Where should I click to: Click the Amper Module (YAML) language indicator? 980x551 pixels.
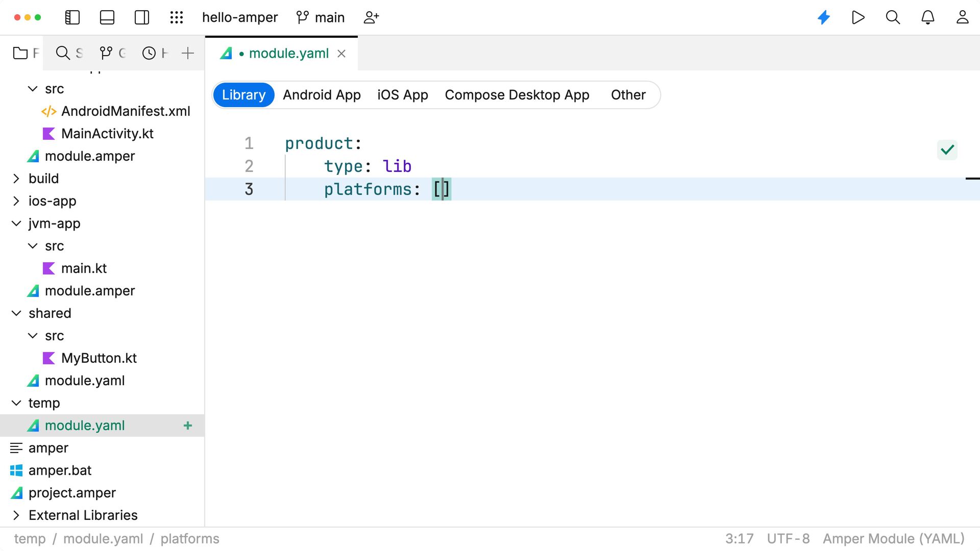tap(894, 539)
